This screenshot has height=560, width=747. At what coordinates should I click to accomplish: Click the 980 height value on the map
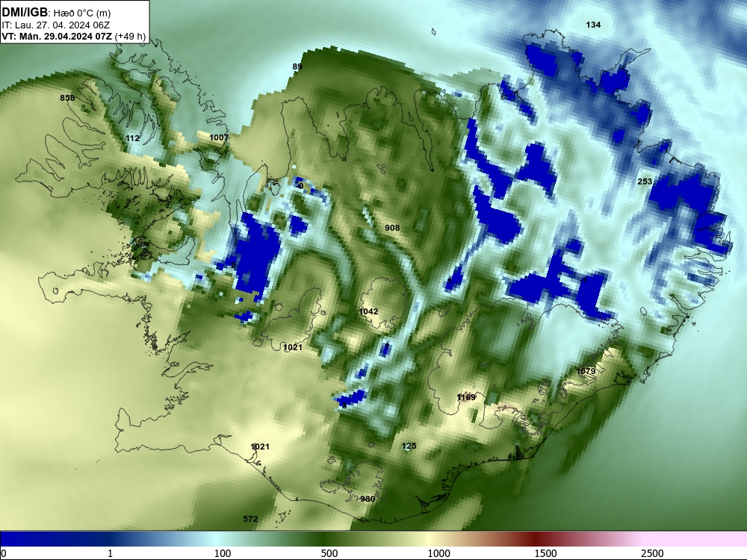click(368, 499)
